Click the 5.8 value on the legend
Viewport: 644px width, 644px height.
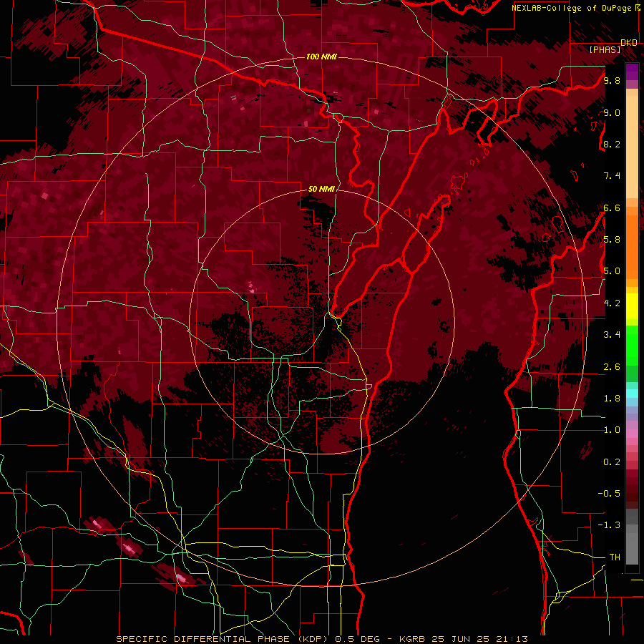click(612, 240)
